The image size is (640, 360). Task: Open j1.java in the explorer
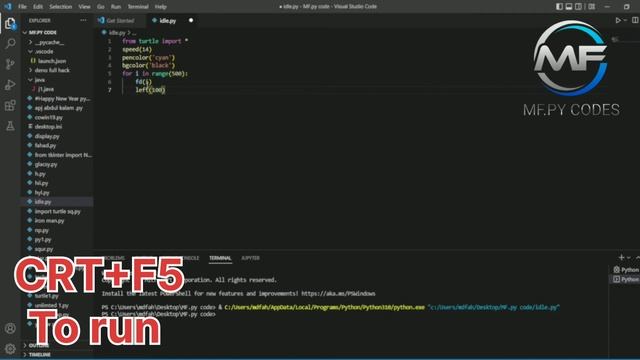(x=46, y=89)
